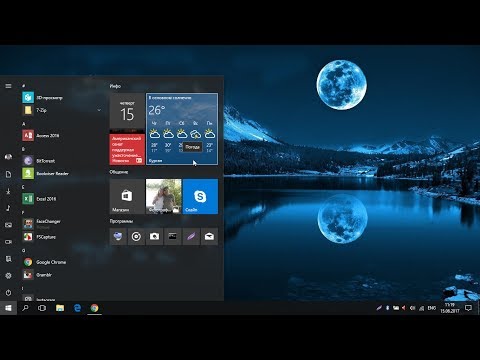Click the Power button in the Start sidebar
The width and height of the screenshot is (480, 360).
[x=8, y=293]
